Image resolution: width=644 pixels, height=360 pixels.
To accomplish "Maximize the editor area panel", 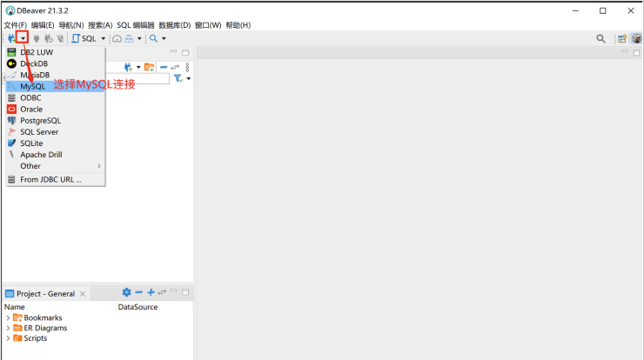I will point(637,52).
